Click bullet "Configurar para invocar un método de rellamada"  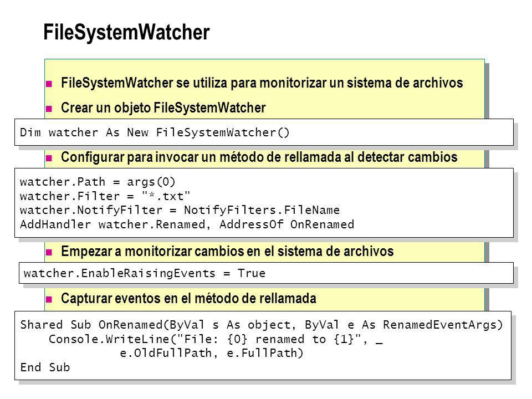pos(259,157)
